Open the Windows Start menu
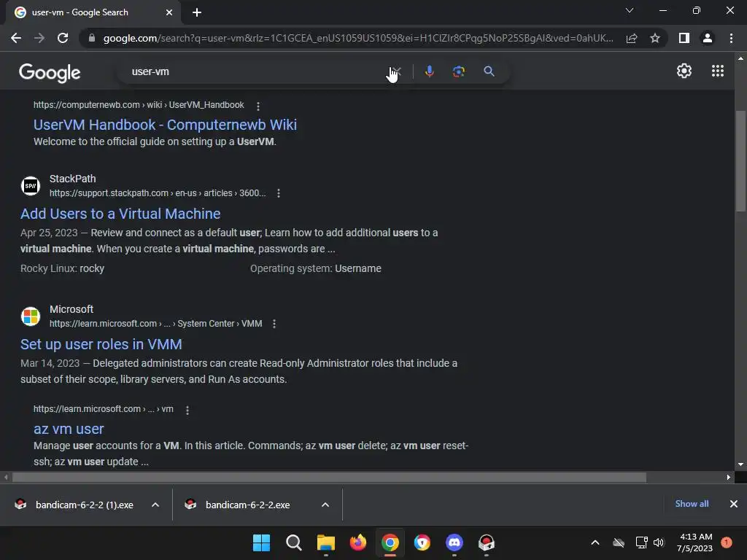 261,542
